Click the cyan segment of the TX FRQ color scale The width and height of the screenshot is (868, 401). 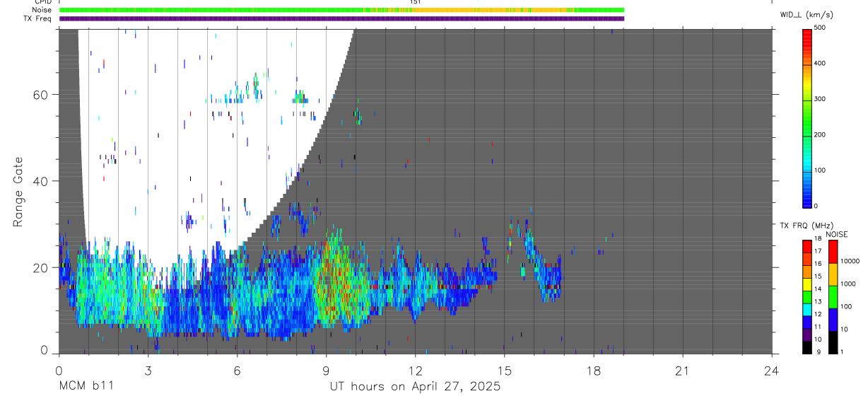(807, 310)
